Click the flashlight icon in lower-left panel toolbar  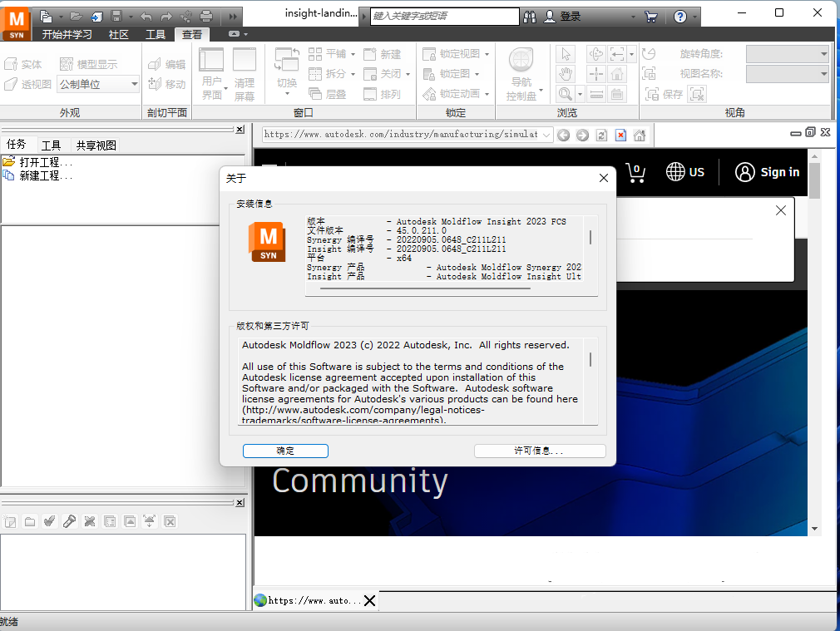[x=69, y=521]
